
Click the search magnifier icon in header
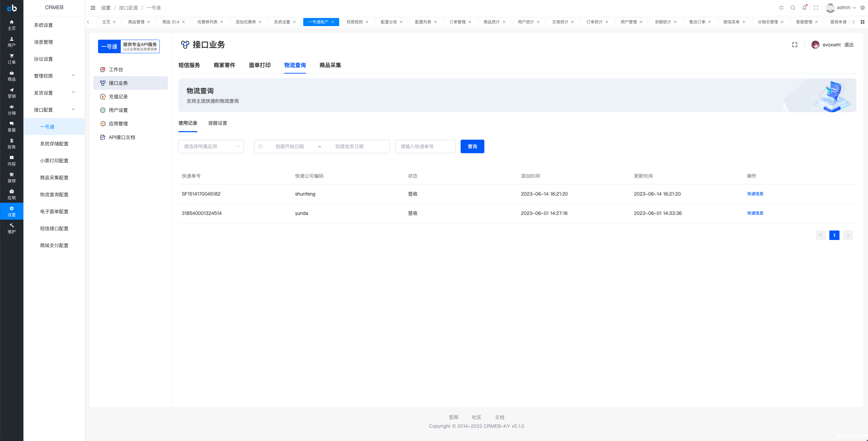point(793,8)
